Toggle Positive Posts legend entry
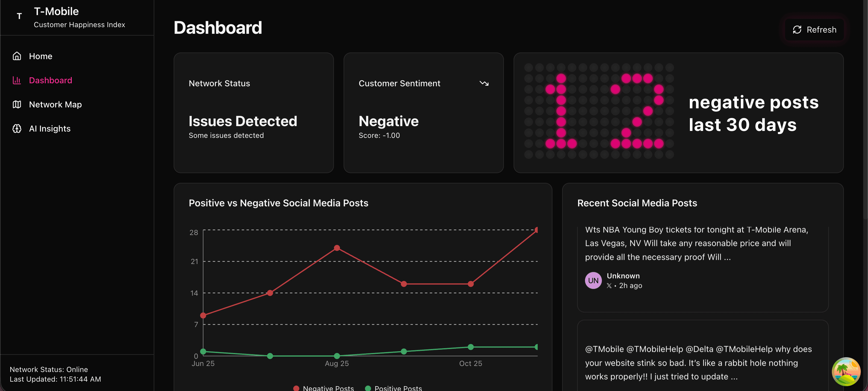868x391 pixels. (x=394, y=388)
